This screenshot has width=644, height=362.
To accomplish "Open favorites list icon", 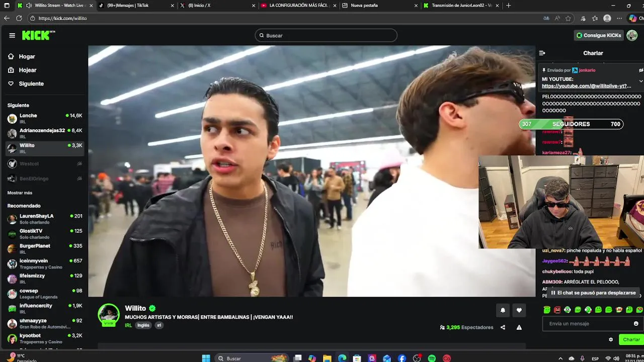I will [595, 18].
